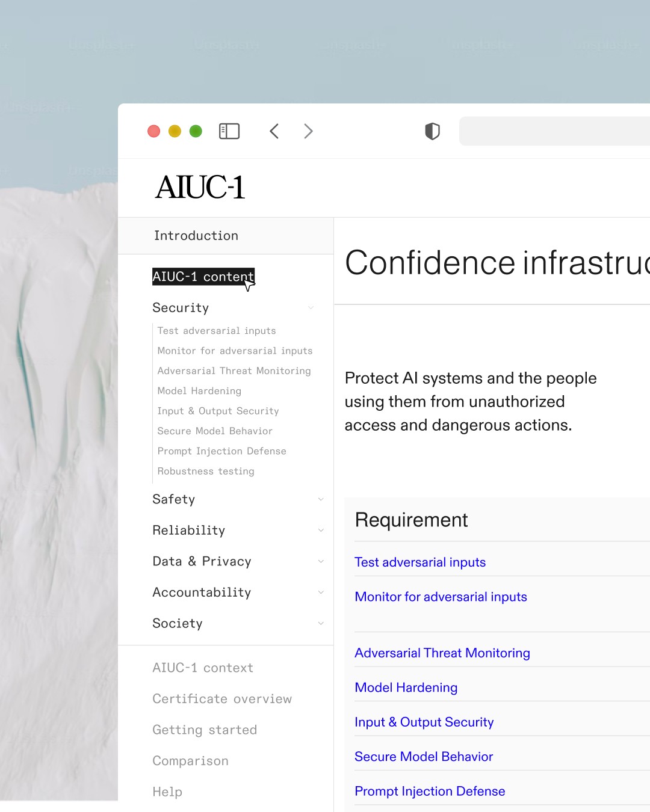Image resolution: width=650 pixels, height=812 pixels.
Task: Expand the Accountability section chevron
Action: pyautogui.click(x=321, y=592)
